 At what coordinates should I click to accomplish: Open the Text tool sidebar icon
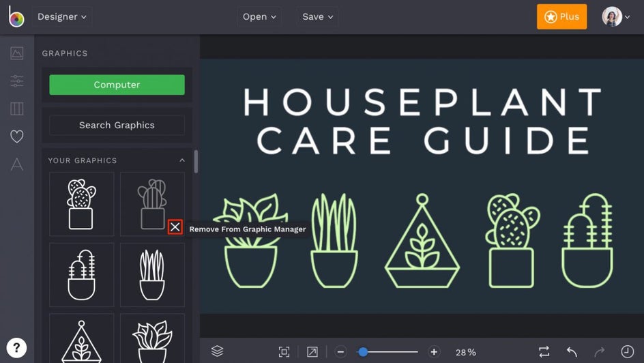(x=17, y=164)
